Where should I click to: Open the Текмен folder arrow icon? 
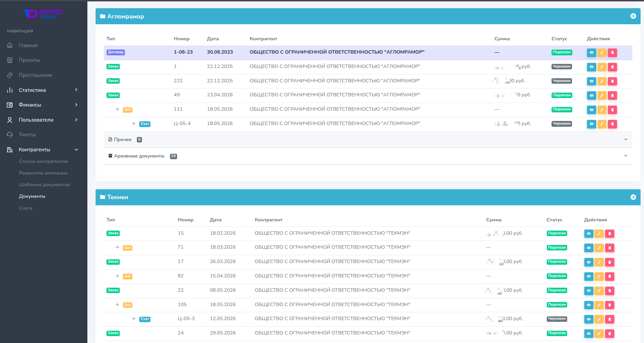(633, 197)
